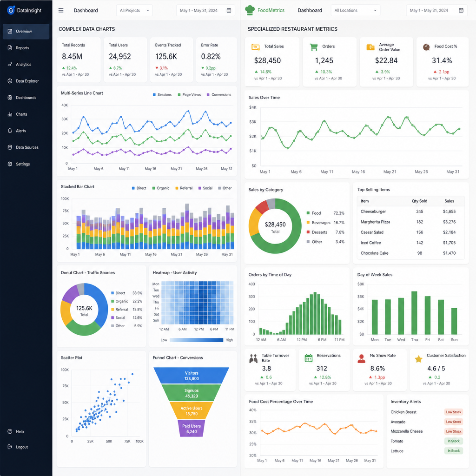
Task: Go to Overview in the sidebar
Action: pyautogui.click(x=26, y=31)
